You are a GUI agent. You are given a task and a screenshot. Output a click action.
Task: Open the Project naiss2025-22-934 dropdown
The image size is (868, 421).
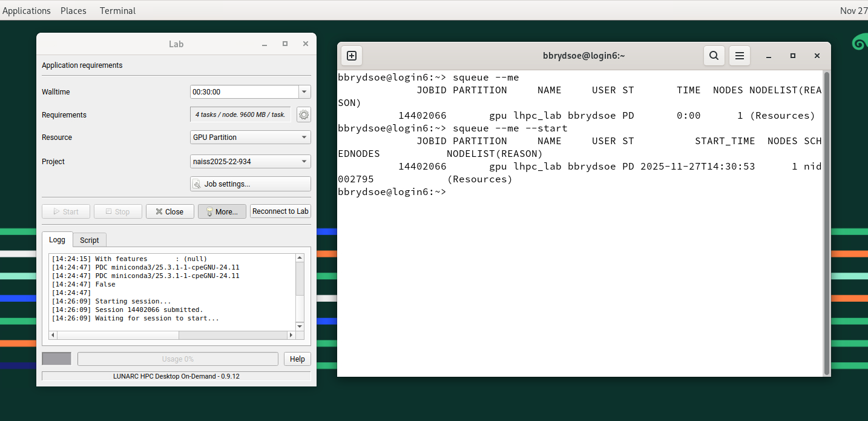click(x=250, y=162)
